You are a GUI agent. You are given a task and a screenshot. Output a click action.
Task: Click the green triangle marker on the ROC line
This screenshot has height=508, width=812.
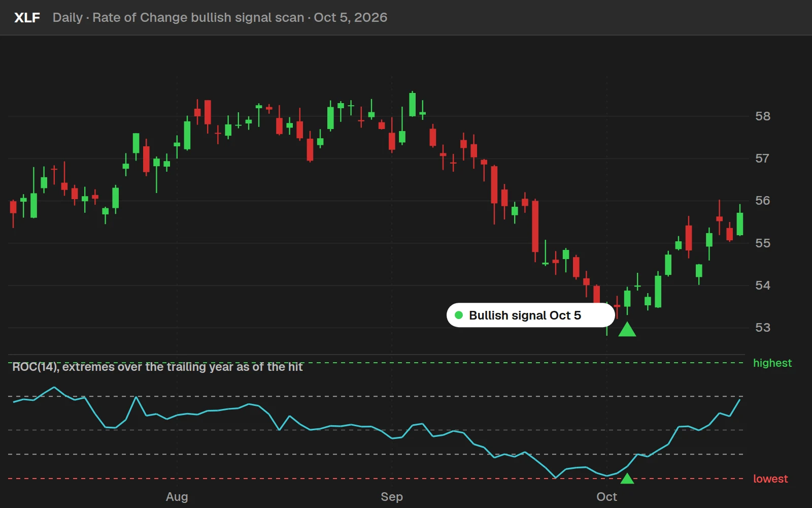(627, 479)
